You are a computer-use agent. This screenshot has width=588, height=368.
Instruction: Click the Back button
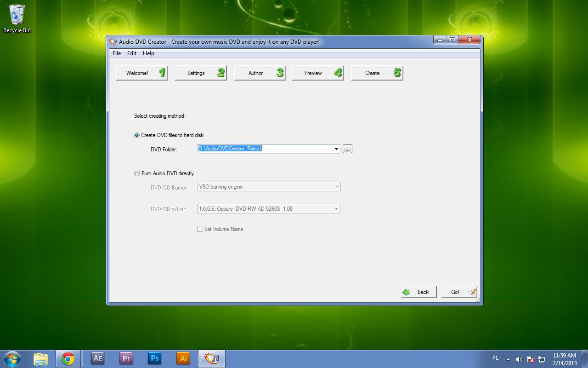coord(418,292)
